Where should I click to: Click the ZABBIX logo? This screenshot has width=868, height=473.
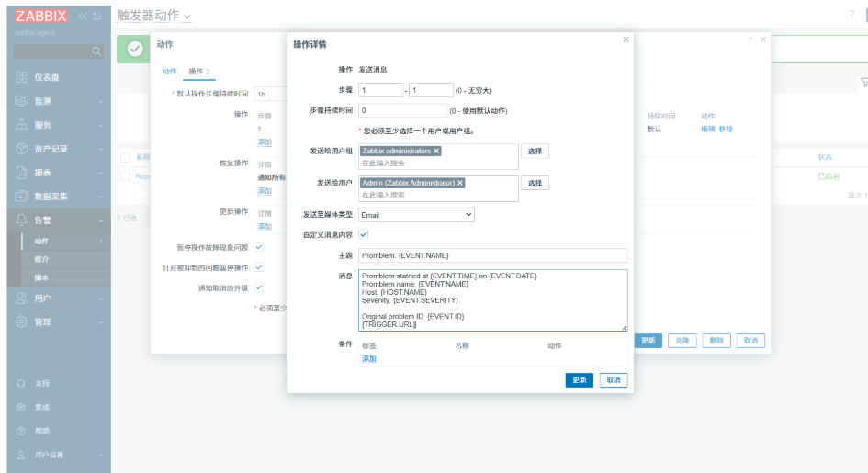point(41,16)
